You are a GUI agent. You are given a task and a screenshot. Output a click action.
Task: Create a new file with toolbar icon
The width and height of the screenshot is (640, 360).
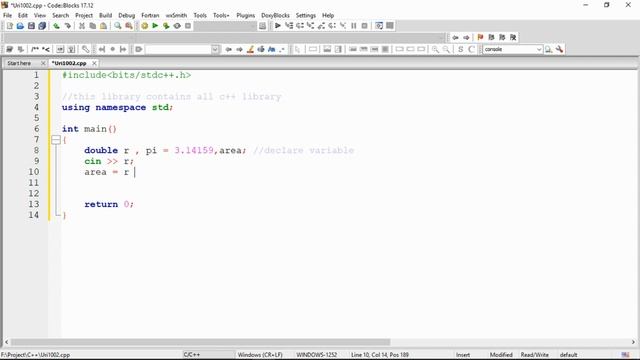click(x=9, y=26)
